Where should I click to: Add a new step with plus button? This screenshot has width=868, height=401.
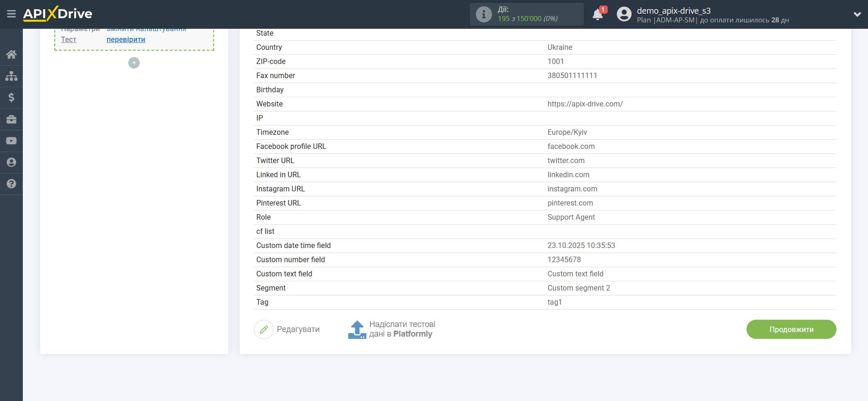(134, 63)
